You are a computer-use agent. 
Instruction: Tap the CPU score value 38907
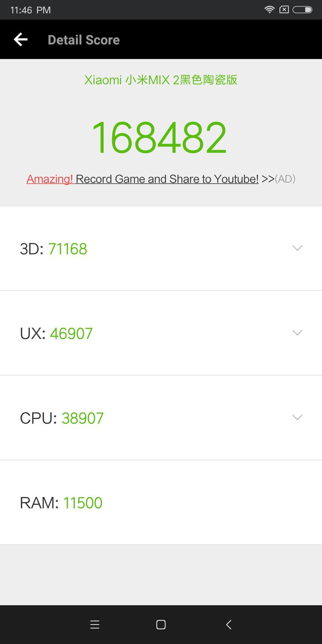tap(82, 418)
